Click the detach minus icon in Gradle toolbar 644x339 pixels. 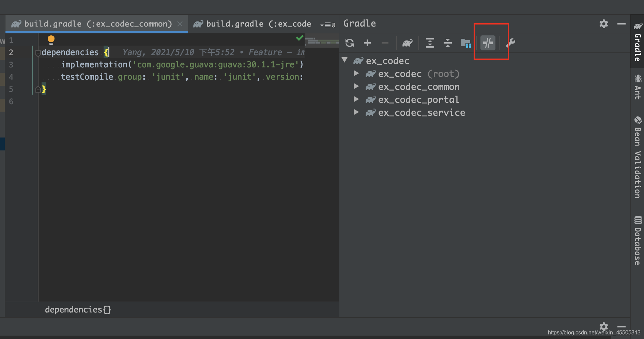(x=385, y=43)
